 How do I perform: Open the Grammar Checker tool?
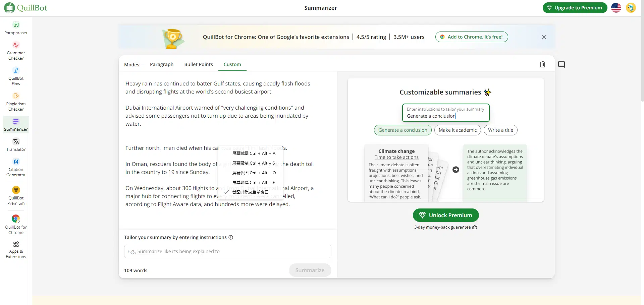[16, 51]
